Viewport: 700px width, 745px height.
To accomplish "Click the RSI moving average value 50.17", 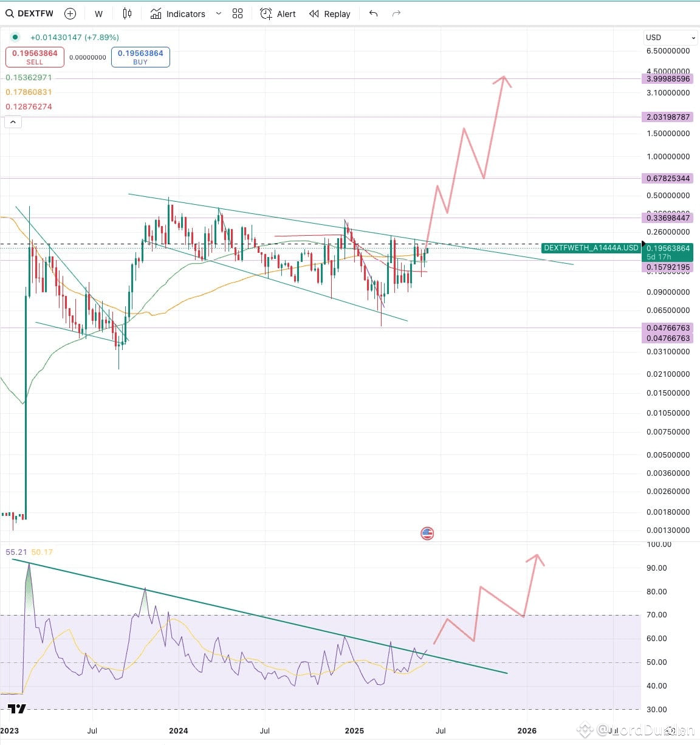I will pyautogui.click(x=42, y=552).
